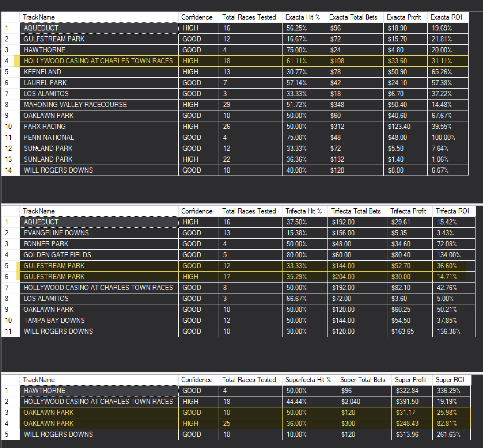Click the 80.00% trifecta hit cell

[x=305, y=255]
